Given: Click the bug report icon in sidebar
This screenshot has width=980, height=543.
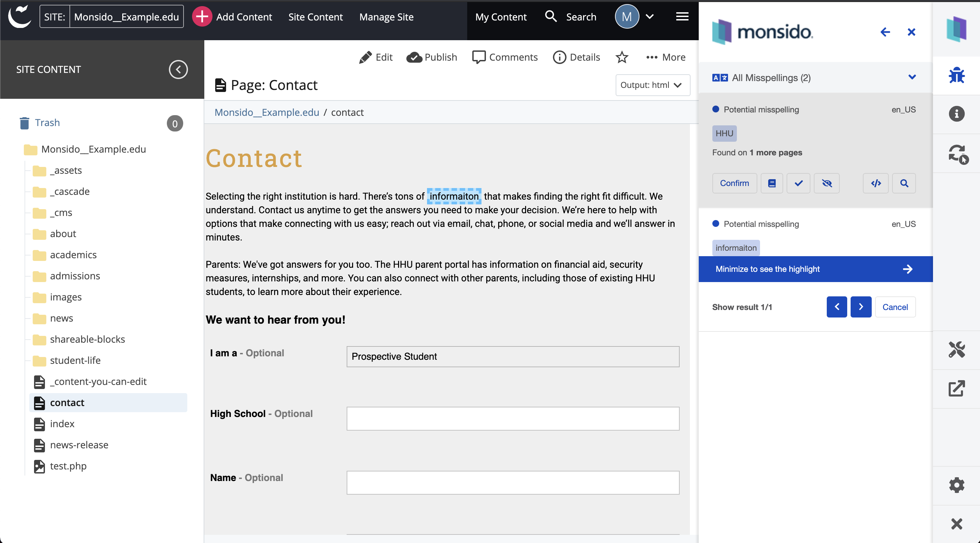Looking at the screenshot, I should click(x=957, y=76).
